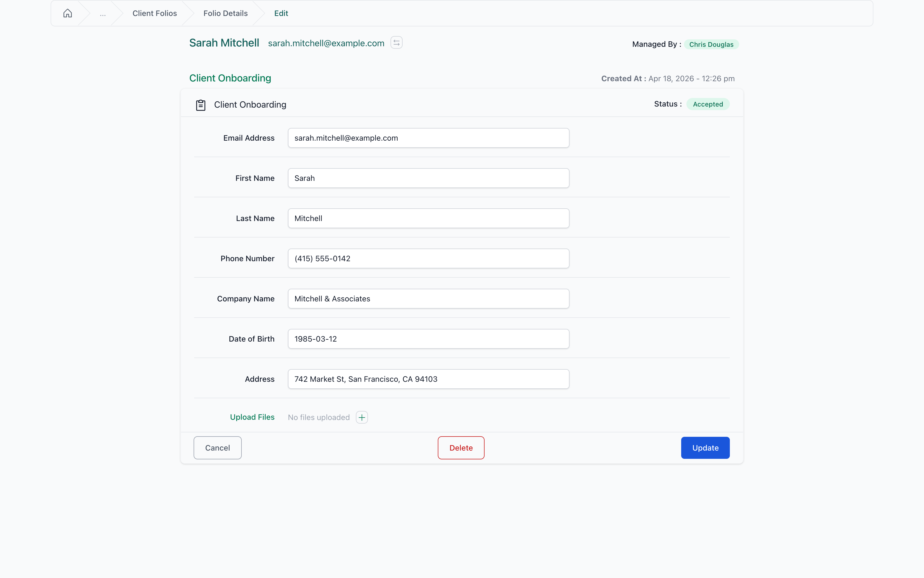Click the 'Email Address' field label
Image resolution: width=924 pixels, height=578 pixels.
pyautogui.click(x=249, y=138)
